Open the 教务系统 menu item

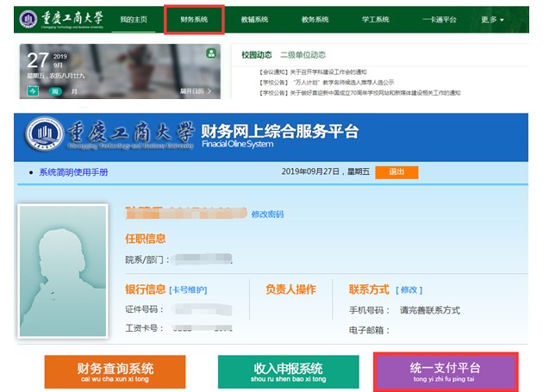coord(315,19)
